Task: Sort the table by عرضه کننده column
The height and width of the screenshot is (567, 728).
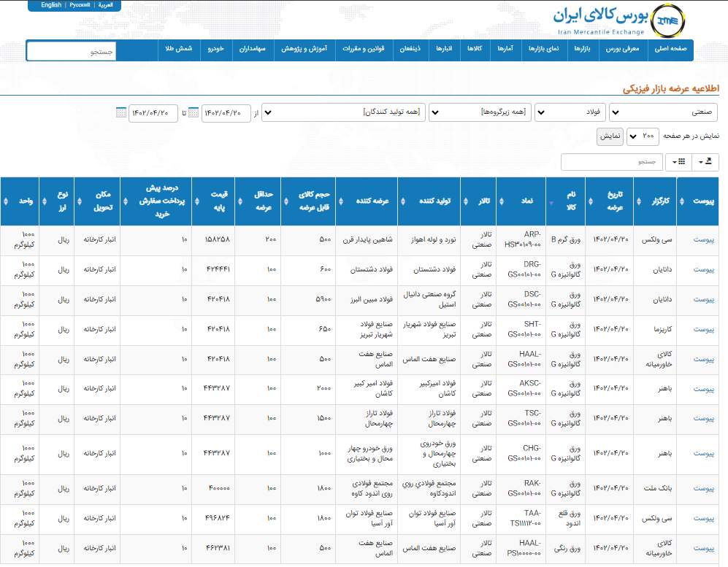Action: click(367, 201)
